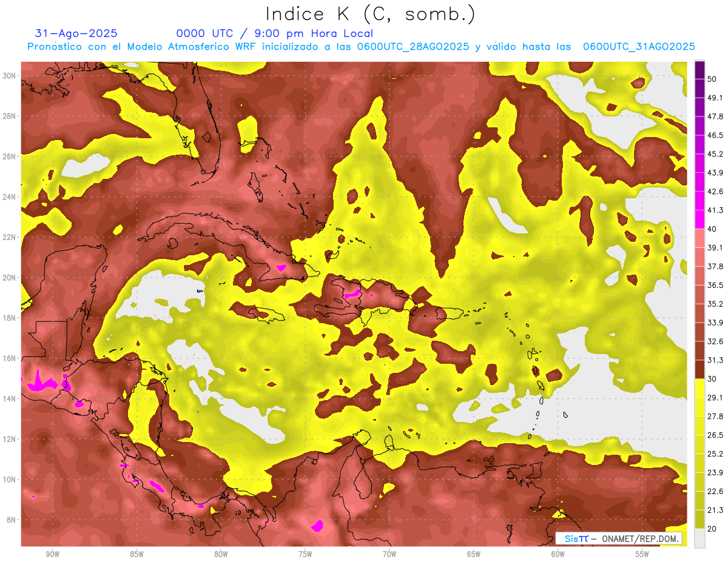Viewport: 728px width, 562px height.
Task: Click the dark brown band just above label 30
Action: click(699, 369)
